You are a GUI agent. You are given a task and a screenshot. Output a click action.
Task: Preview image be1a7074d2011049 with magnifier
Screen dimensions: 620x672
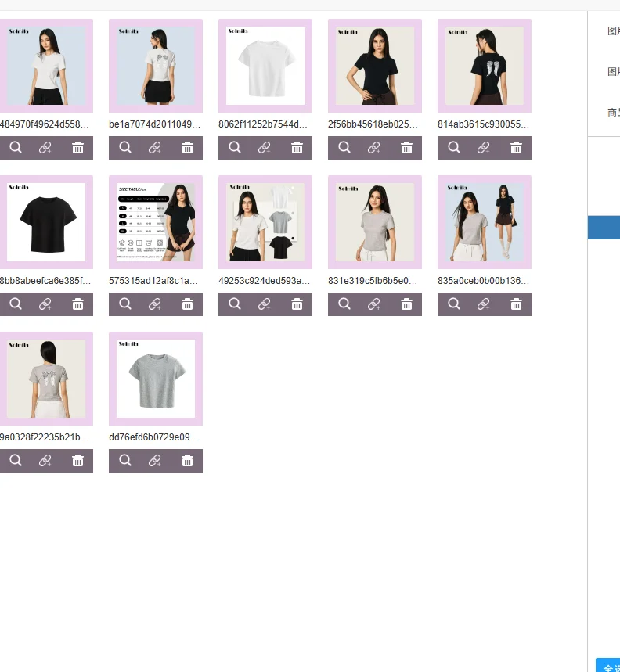[x=125, y=147]
